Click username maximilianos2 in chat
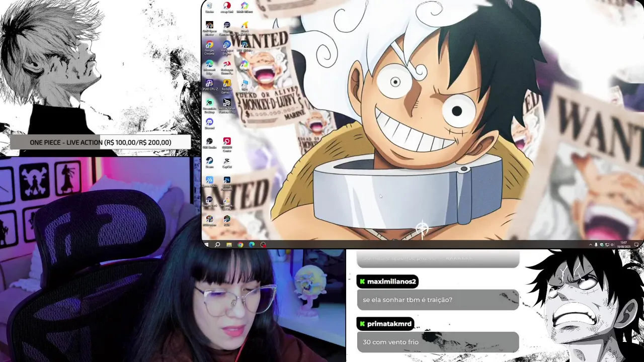The width and height of the screenshot is (644, 362). tap(391, 282)
